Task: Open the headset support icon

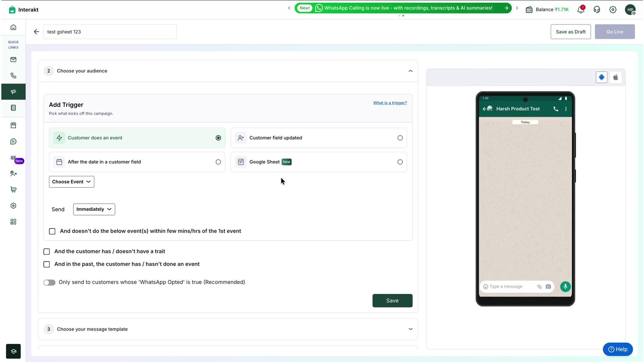Action: [597, 10]
